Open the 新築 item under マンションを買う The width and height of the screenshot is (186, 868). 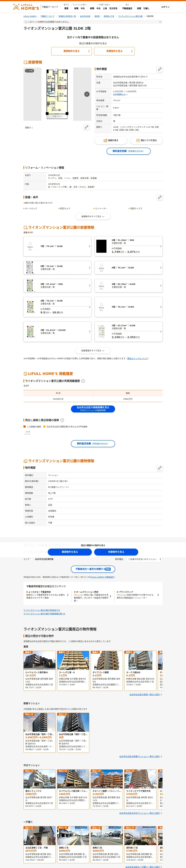(x=76, y=8)
